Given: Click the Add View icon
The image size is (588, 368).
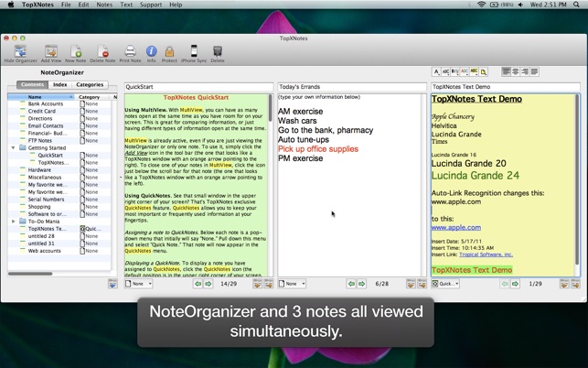Looking at the screenshot, I should pyautogui.click(x=51, y=52).
